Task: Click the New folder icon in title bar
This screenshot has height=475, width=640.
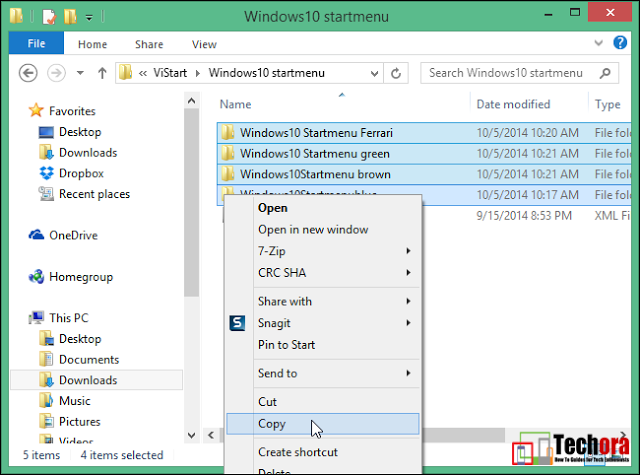Action: 70,17
